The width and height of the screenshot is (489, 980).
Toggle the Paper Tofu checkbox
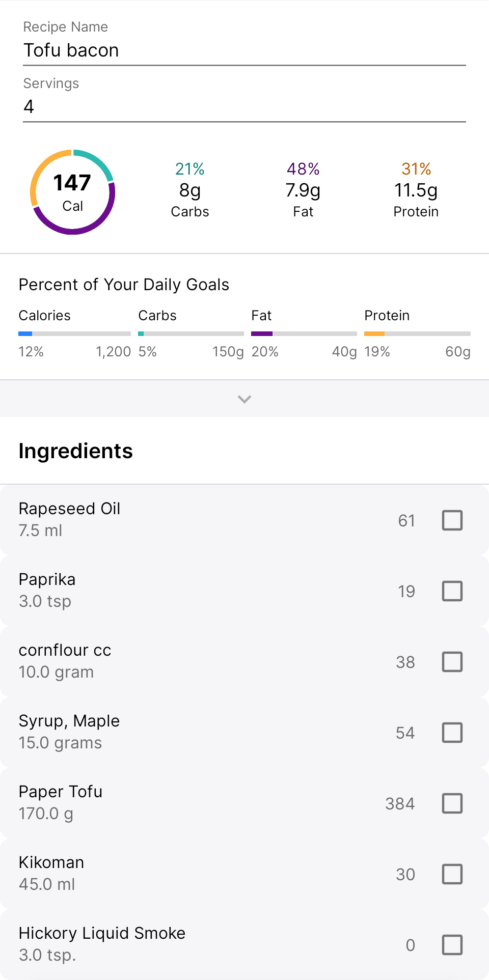452,803
